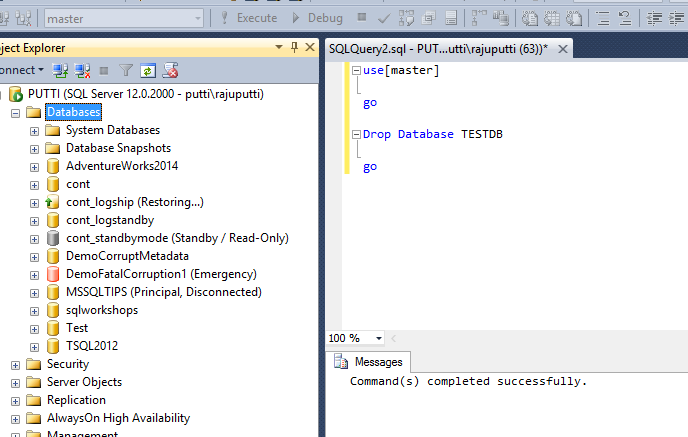Screen dimensions: 688x437
Task: Select the Databases folder label
Action: (x=74, y=112)
